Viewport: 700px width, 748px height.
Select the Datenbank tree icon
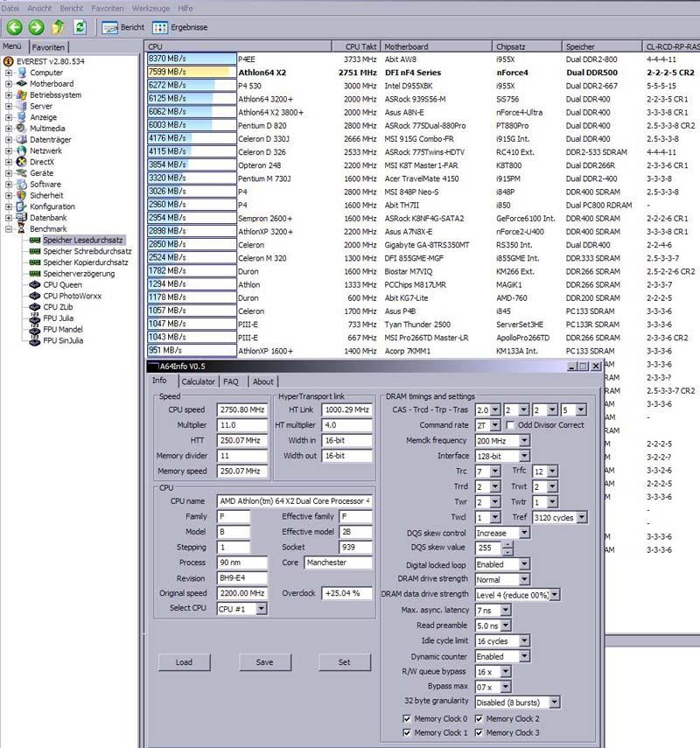(22, 218)
